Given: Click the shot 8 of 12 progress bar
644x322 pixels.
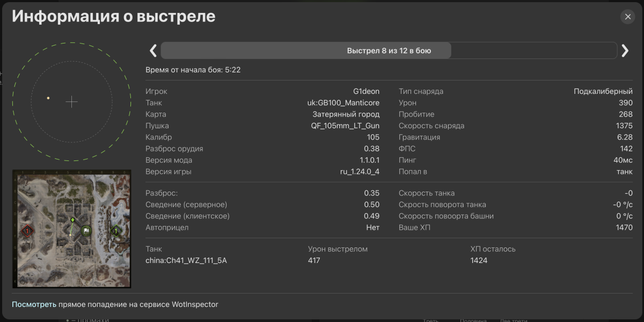Looking at the screenshot, I should pos(389,50).
